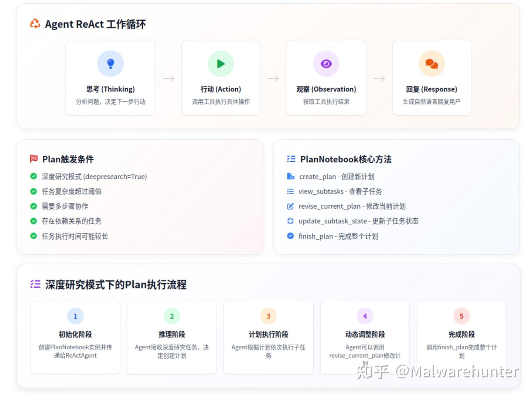Click the green check beside 存在依赖关系的任务
The image size is (532, 393).
[34, 221]
